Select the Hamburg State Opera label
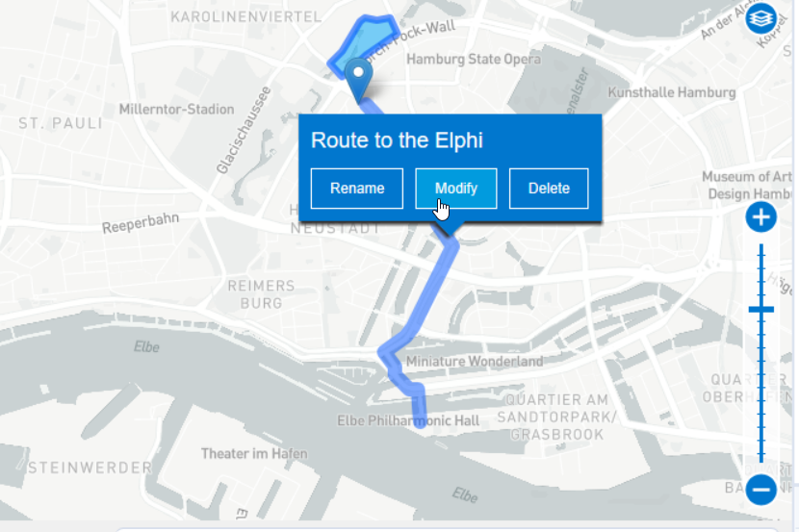The height and width of the screenshot is (532, 799). click(473, 59)
